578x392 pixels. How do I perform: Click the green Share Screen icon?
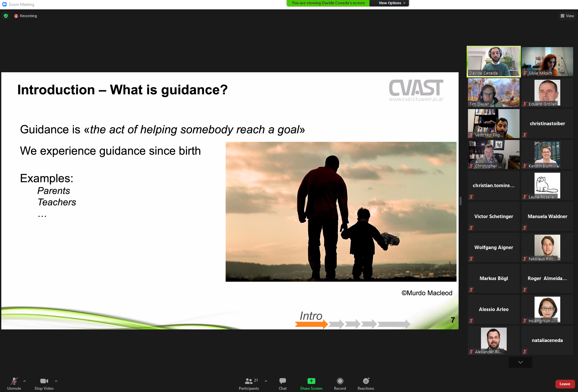[311, 381]
